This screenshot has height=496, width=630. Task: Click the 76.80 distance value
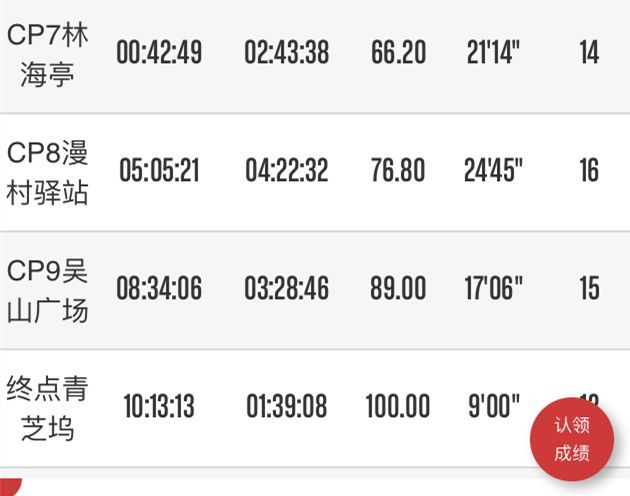(x=398, y=171)
